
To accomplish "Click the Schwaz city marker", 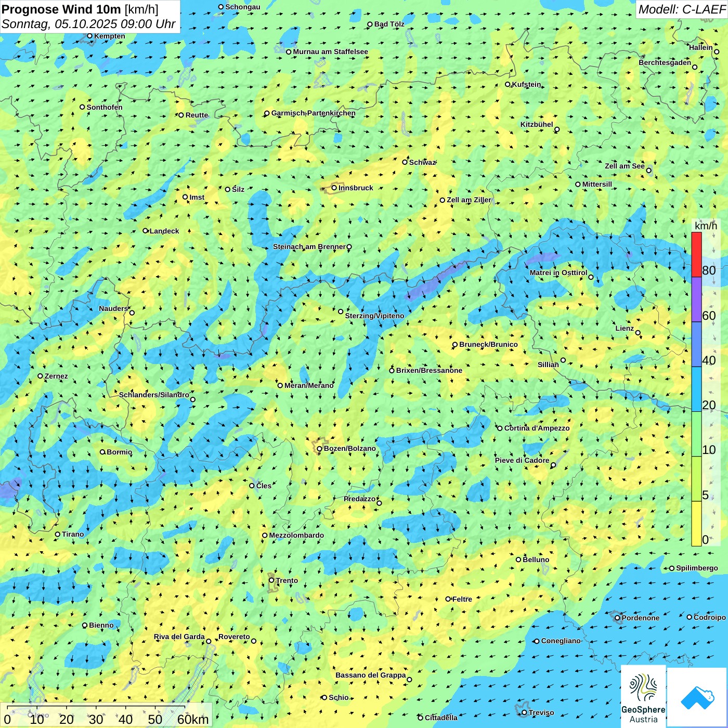I will click(x=405, y=162).
